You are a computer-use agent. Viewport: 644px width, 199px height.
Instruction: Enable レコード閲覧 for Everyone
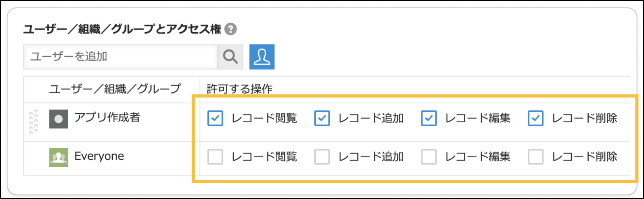click(215, 157)
